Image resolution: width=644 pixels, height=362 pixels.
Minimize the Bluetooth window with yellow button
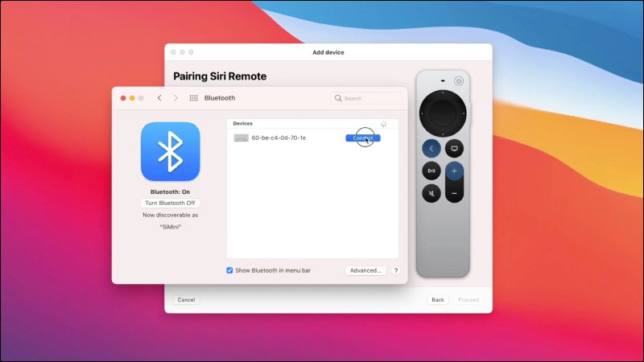(132, 98)
